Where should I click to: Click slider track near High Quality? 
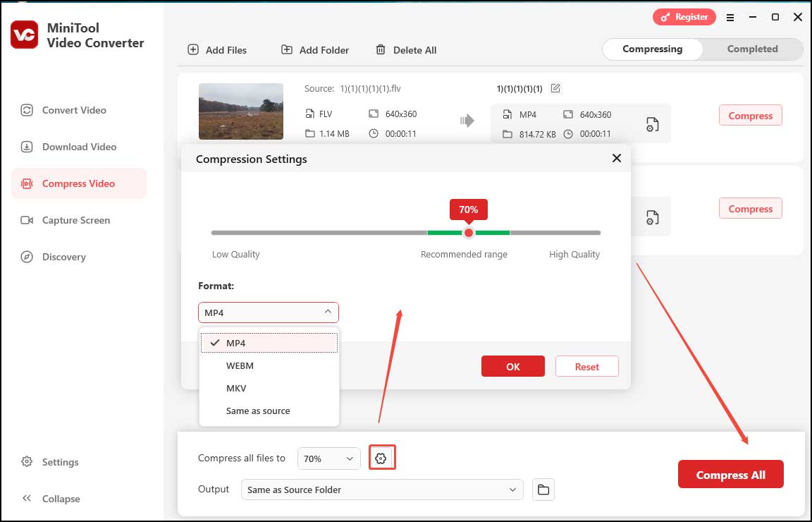pyautogui.click(x=575, y=233)
